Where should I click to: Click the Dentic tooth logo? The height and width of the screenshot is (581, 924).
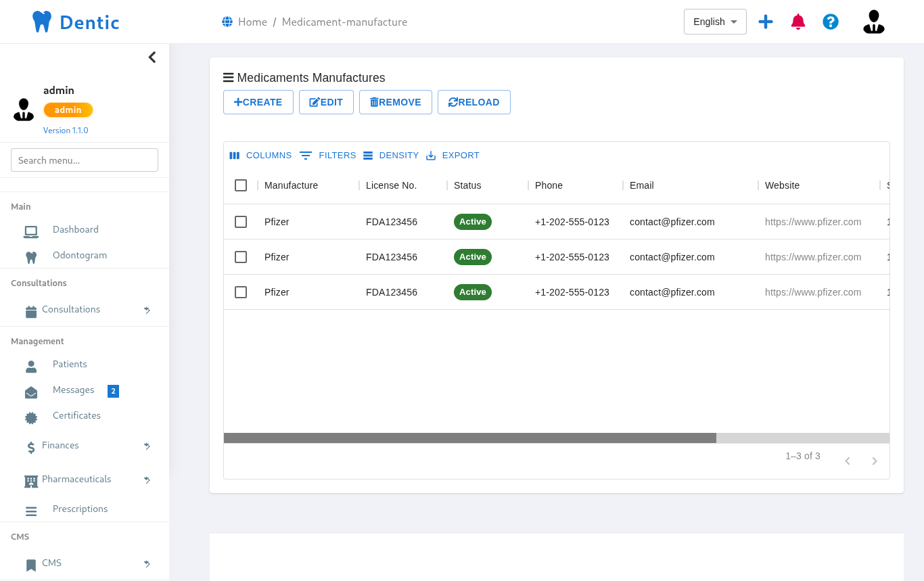[42, 22]
